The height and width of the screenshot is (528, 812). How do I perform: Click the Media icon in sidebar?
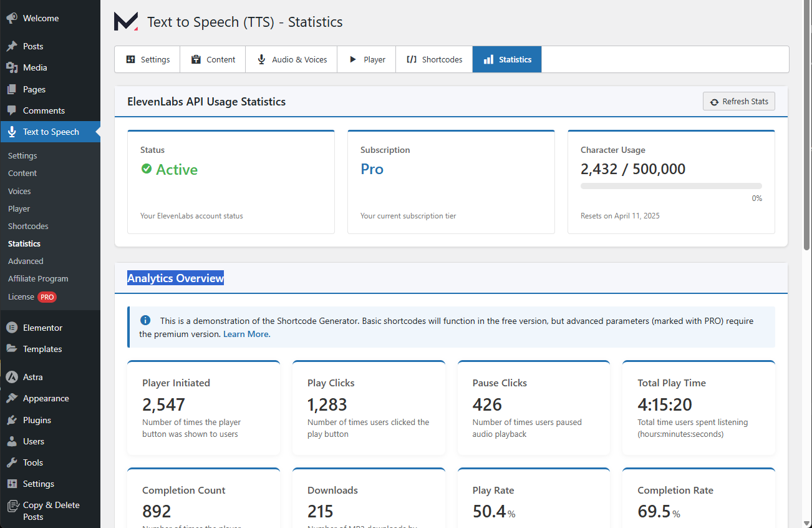pyautogui.click(x=12, y=67)
